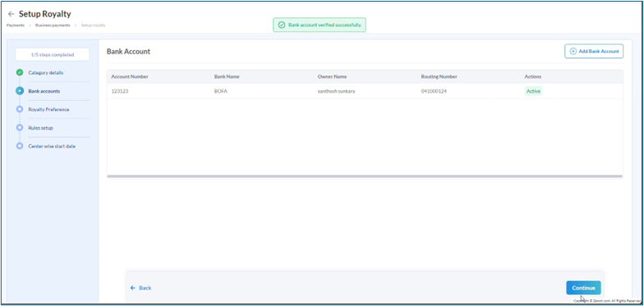Click the green checkmark in success notification
The image size is (644, 306).
[281, 25]
